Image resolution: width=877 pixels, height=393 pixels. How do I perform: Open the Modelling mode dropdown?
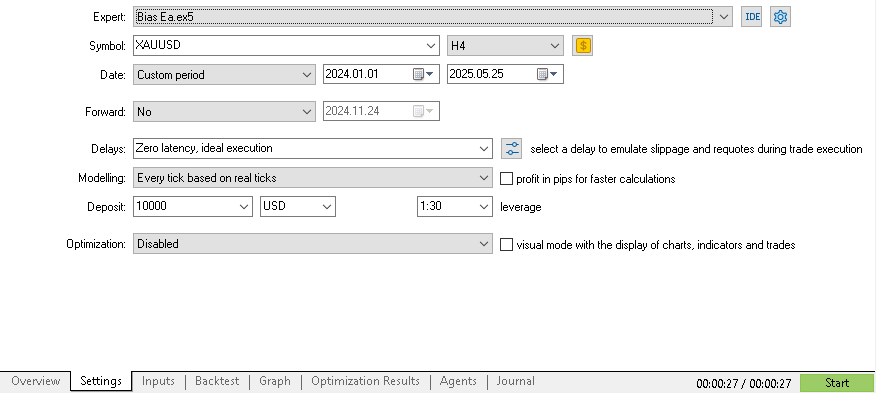pos(313,178)
